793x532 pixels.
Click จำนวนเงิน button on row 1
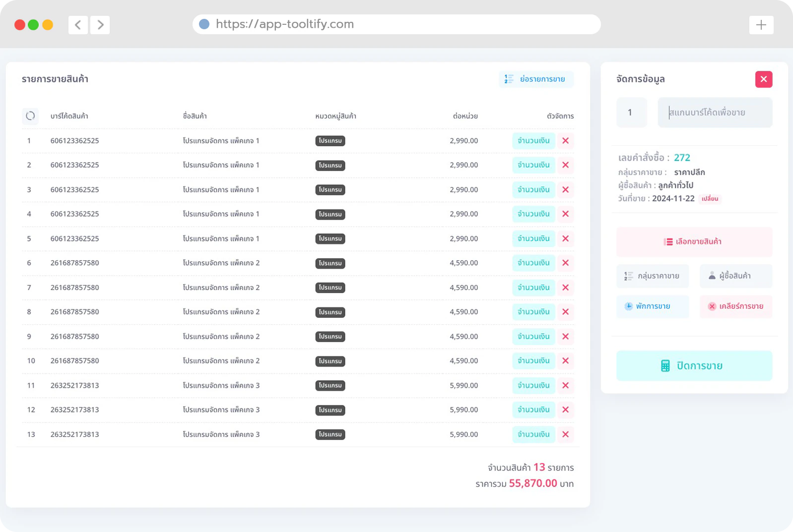[x=533, y=141]
